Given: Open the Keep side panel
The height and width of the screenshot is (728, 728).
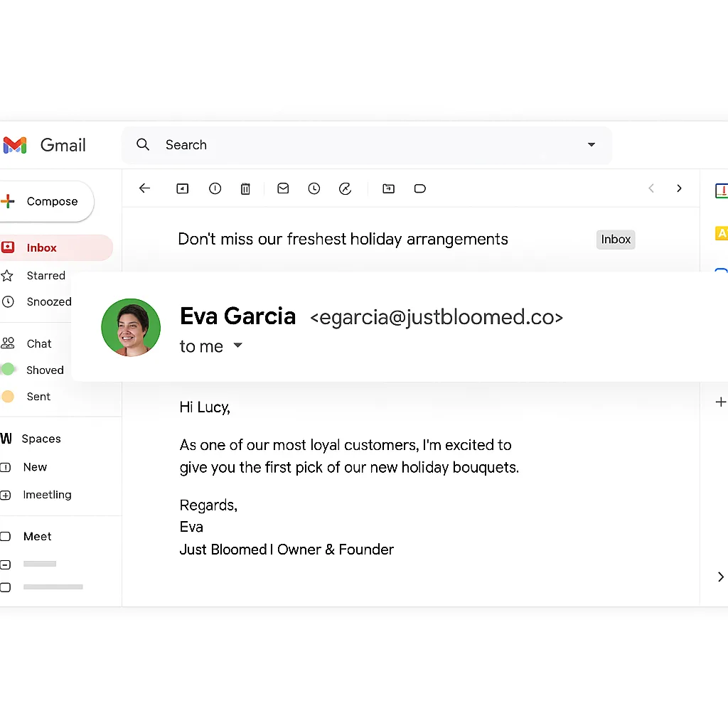Looking at the screenshot, I should [721, 232].
